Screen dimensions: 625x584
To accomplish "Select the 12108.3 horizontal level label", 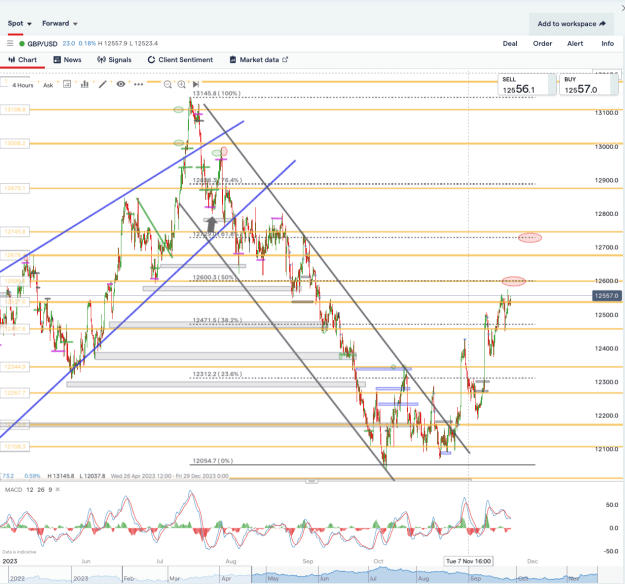I will (x=15, y=446).
